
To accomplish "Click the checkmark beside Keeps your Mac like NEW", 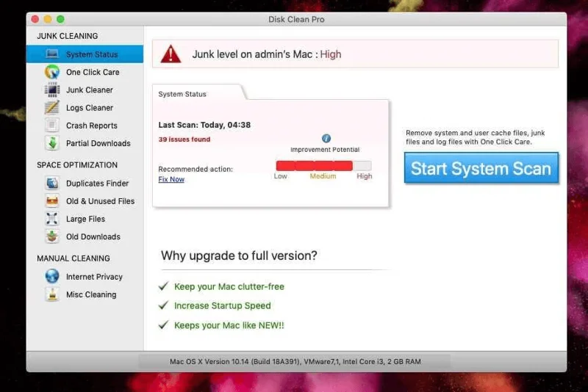I will click(x=163, y=324).
